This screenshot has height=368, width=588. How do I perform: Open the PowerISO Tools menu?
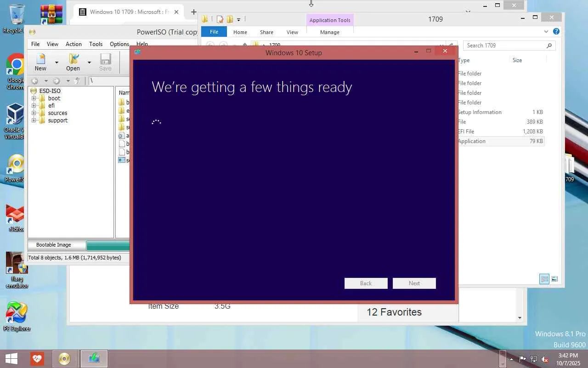96,44
